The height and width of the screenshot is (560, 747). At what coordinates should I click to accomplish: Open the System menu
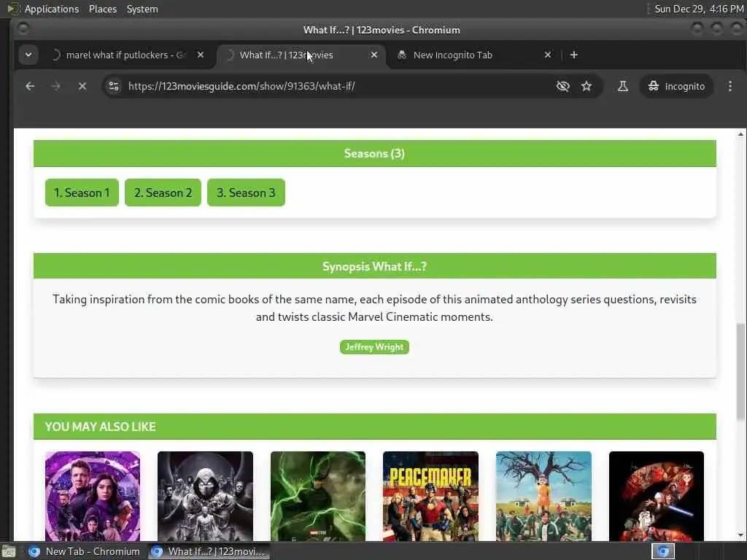pyautogui.click(x=142, y=9)
